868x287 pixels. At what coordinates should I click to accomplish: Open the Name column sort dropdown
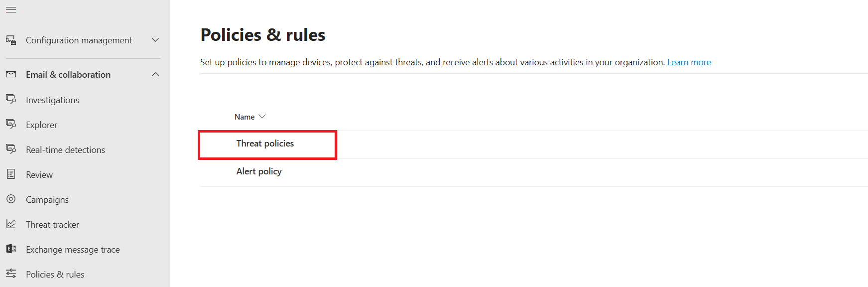(x=263, y=116)
